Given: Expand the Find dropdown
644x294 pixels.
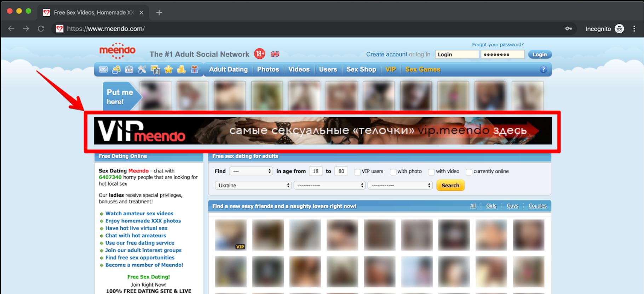Looking at the screenshot, I should pyautogui.click(x=251, y=171).
